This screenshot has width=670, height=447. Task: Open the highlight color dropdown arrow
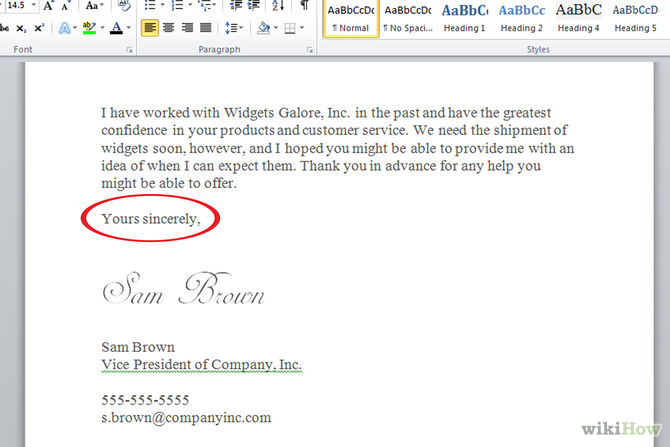pyautogui.click(x=102, y=28)
